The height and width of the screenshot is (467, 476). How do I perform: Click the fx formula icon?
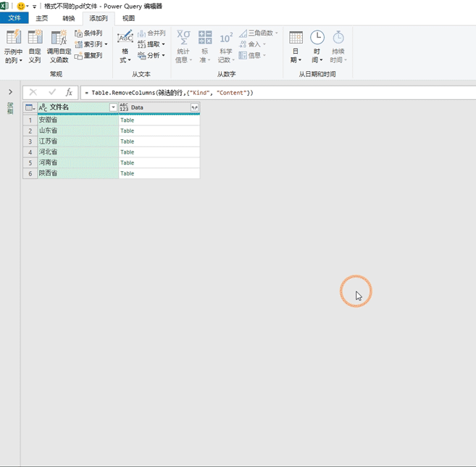(x=69, y=92)
